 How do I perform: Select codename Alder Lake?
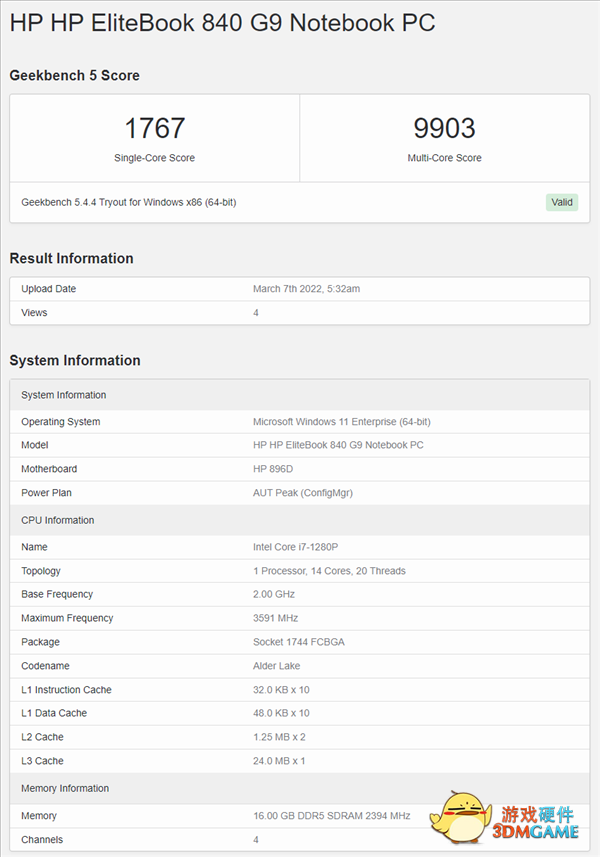click(277, 666)
